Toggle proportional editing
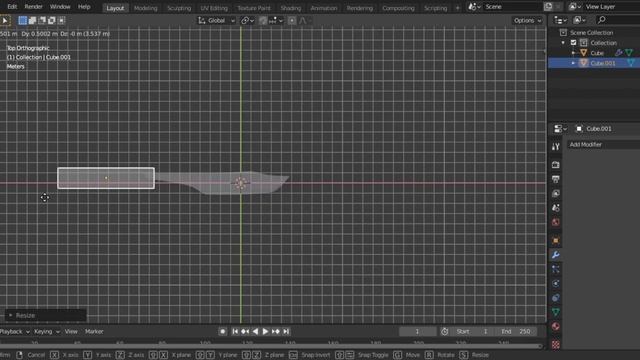 click(292, 20)
